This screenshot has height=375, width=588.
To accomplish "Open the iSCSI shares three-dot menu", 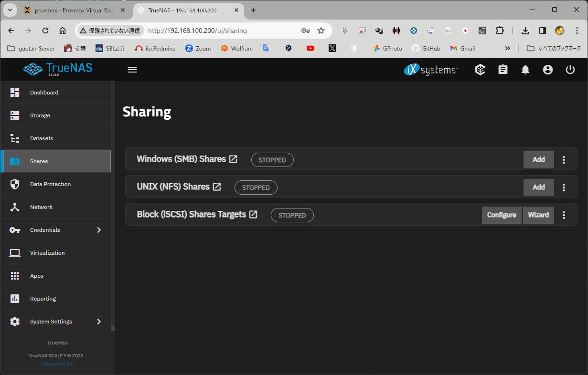I will (x=564, y=215).
